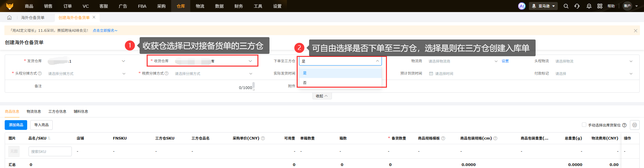
Task: Click the 添加商品 button
Action: click(x=16, y=125)
